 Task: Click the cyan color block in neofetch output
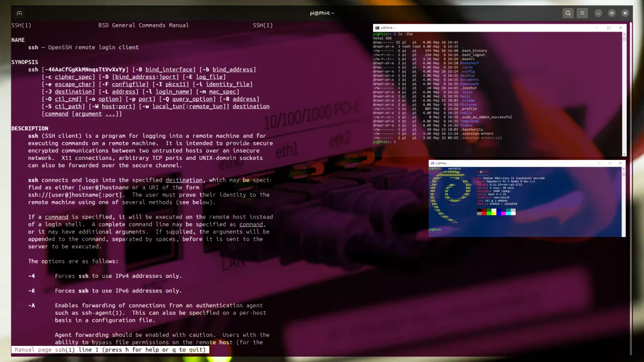tap(508, 212)
